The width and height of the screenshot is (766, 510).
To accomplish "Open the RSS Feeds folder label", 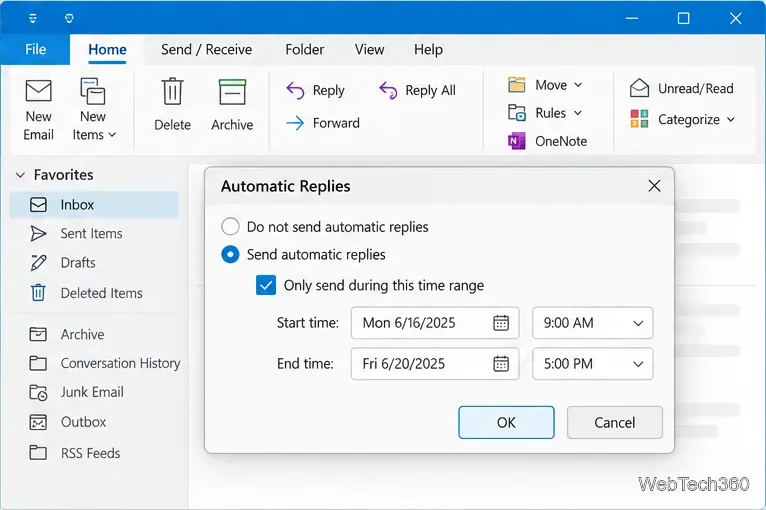I will point(90,453).
